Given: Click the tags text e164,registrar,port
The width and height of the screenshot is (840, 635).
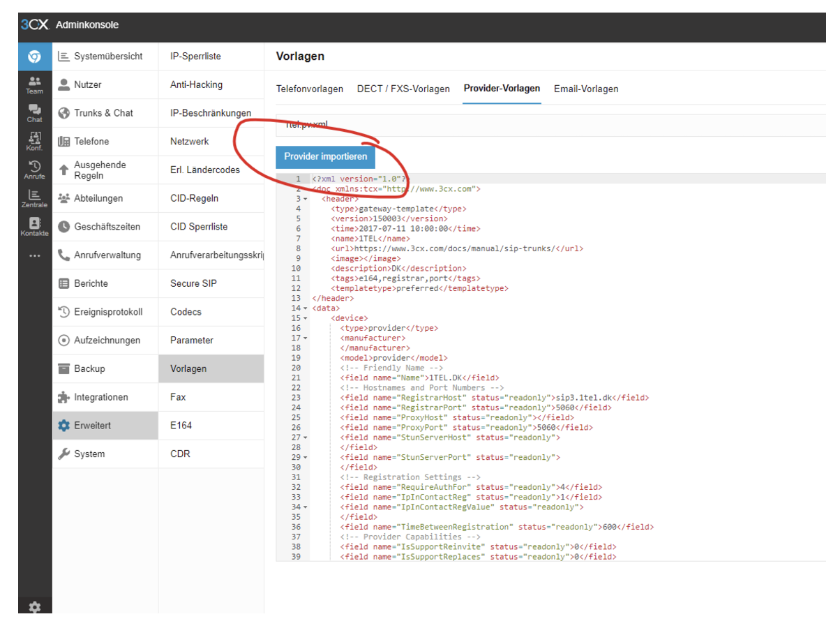Looking at the screenshot, I should (400, 278).
